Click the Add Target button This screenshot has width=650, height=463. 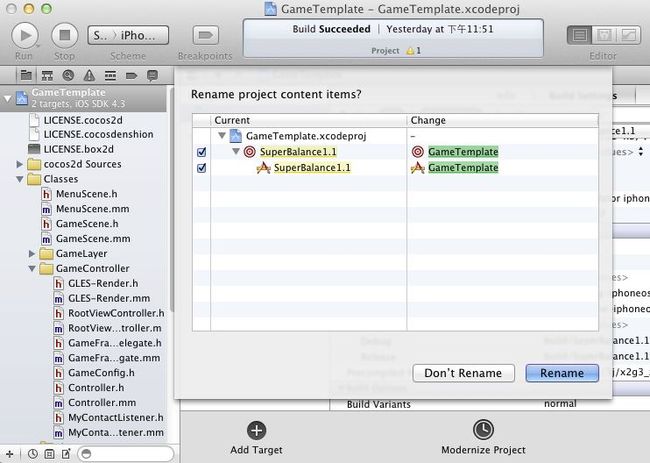click(257, 438)
